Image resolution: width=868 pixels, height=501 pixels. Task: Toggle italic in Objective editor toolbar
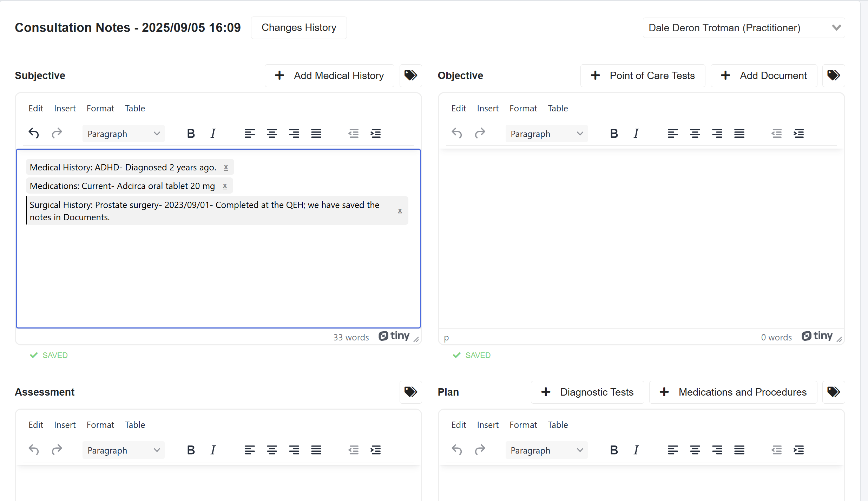point(636,134)
